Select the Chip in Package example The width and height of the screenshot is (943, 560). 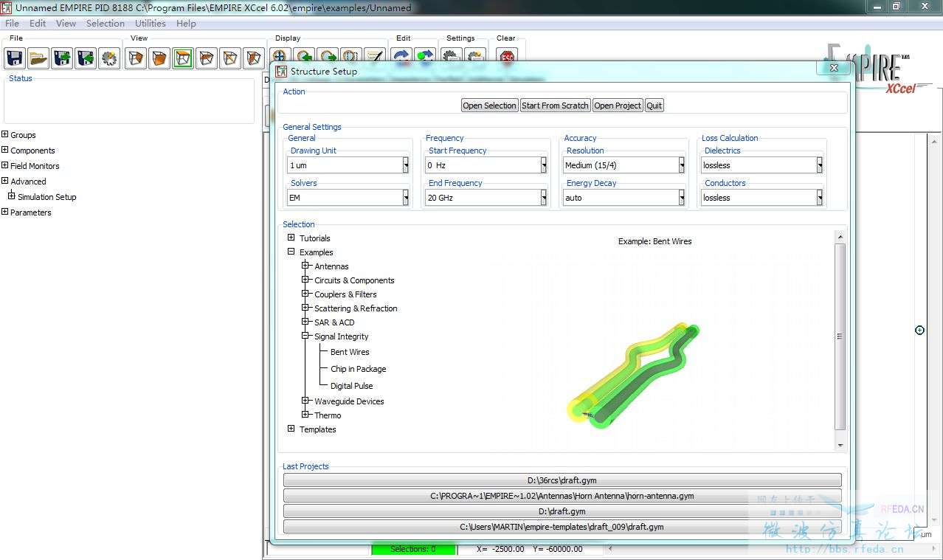358,369
